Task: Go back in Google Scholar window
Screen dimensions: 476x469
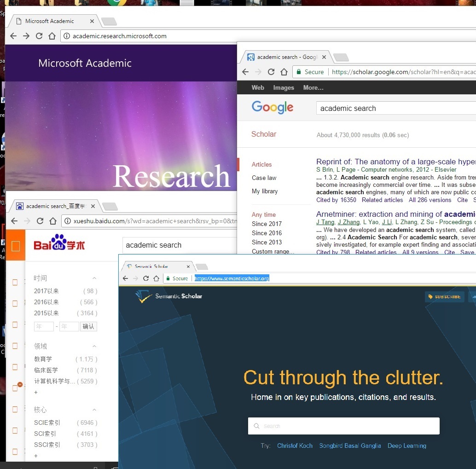Action: (245, 72)
